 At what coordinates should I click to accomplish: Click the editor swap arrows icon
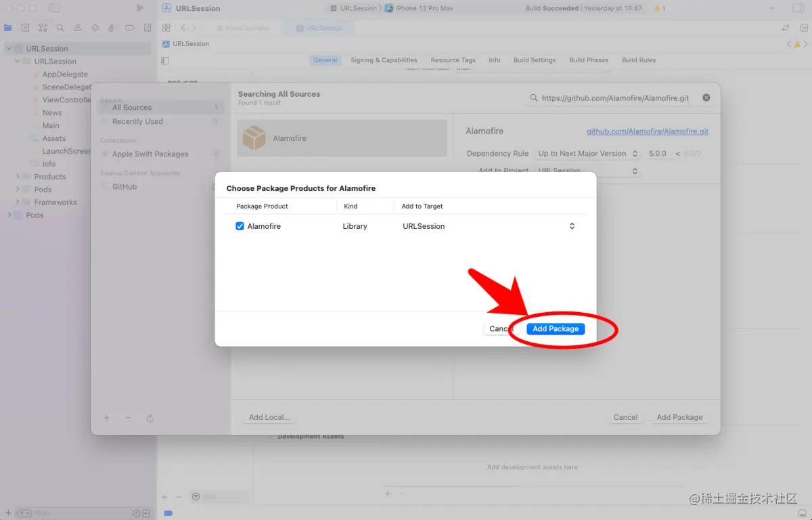tap(786, 28)
